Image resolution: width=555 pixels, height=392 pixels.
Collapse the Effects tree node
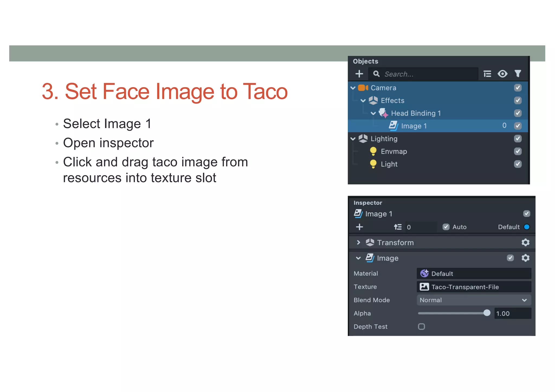[x=363, y=100]
